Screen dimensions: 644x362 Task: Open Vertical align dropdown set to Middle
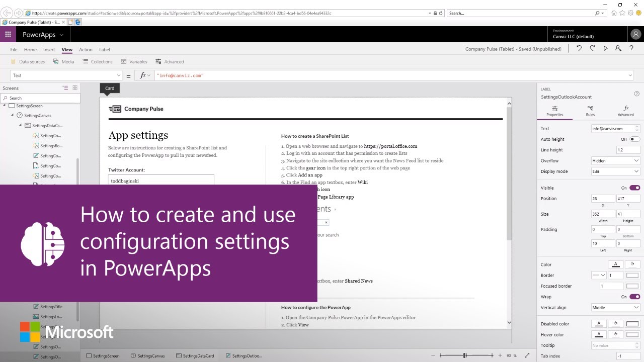tap(616, 308)
